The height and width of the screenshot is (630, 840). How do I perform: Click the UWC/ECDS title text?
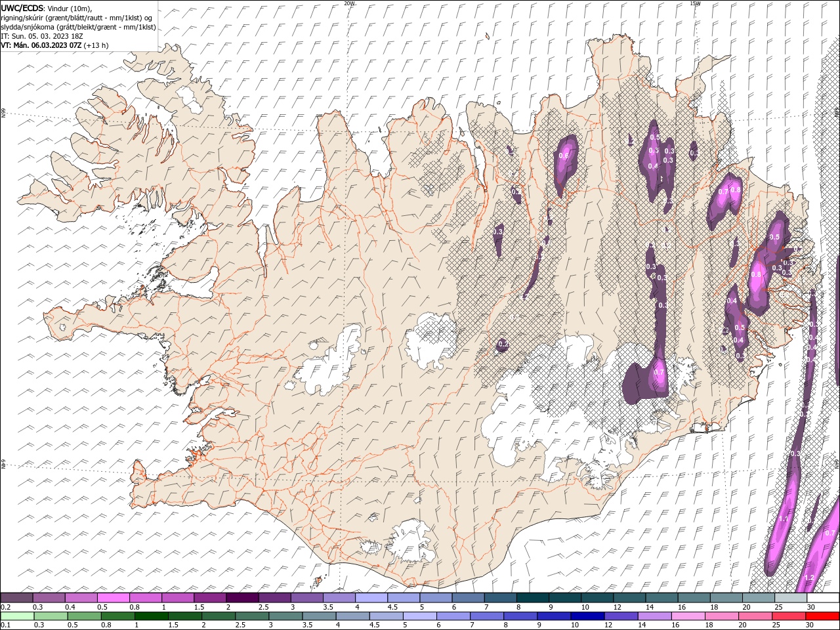[x=23, y=8]
